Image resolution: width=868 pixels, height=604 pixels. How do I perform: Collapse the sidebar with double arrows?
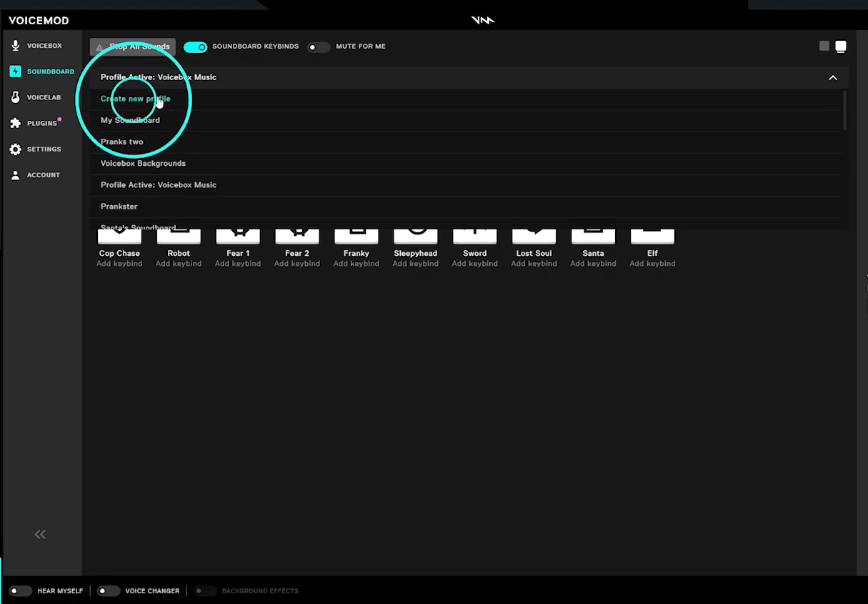40,535
